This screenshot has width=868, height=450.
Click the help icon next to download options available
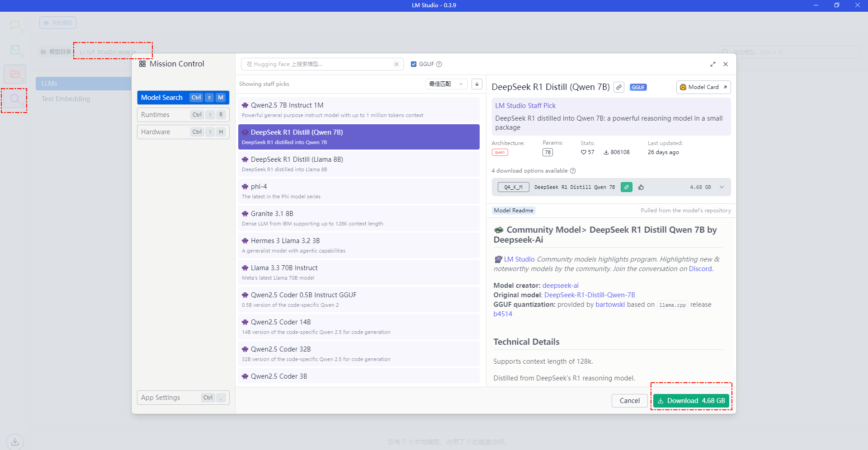573,171
